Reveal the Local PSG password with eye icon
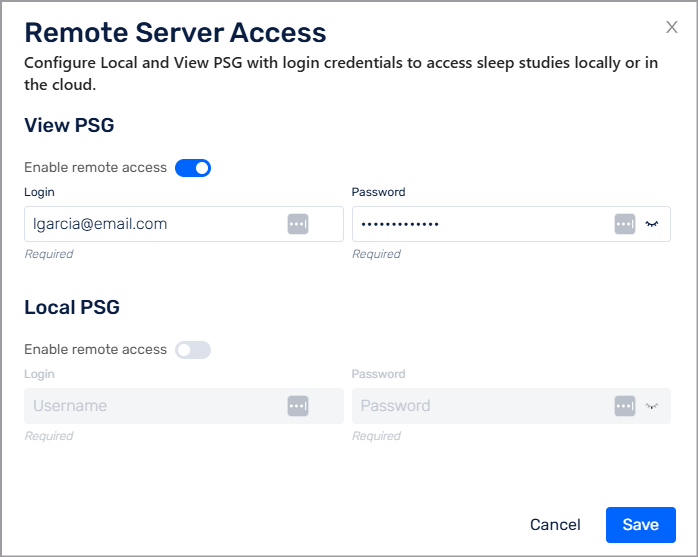 [x=652, y=406]
